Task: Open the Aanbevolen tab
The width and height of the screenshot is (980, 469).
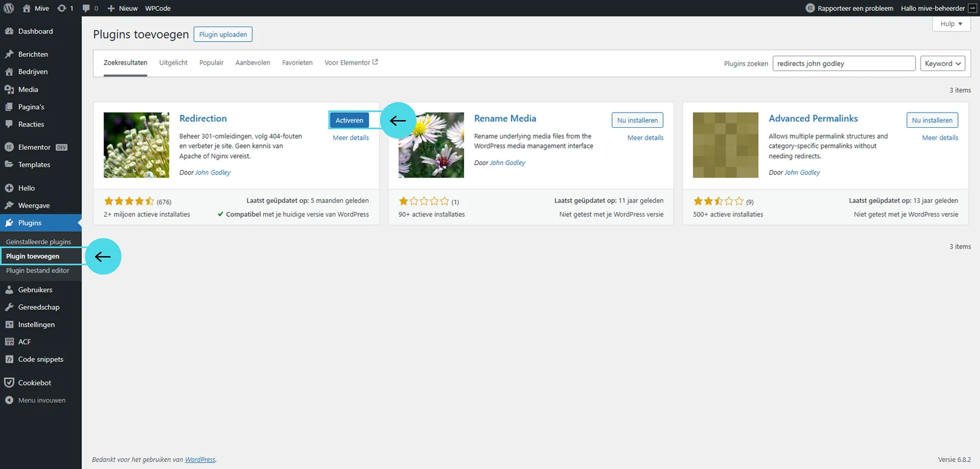Action: coord(252,63)
